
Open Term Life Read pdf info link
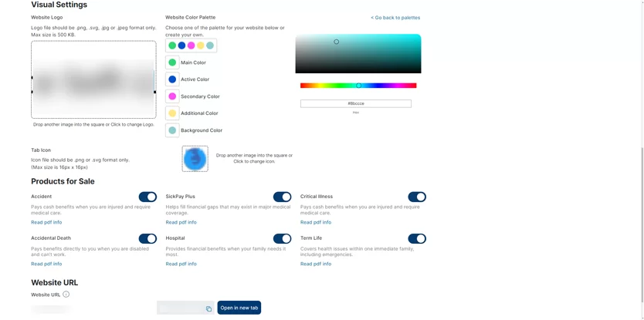(x=316, y=264)
